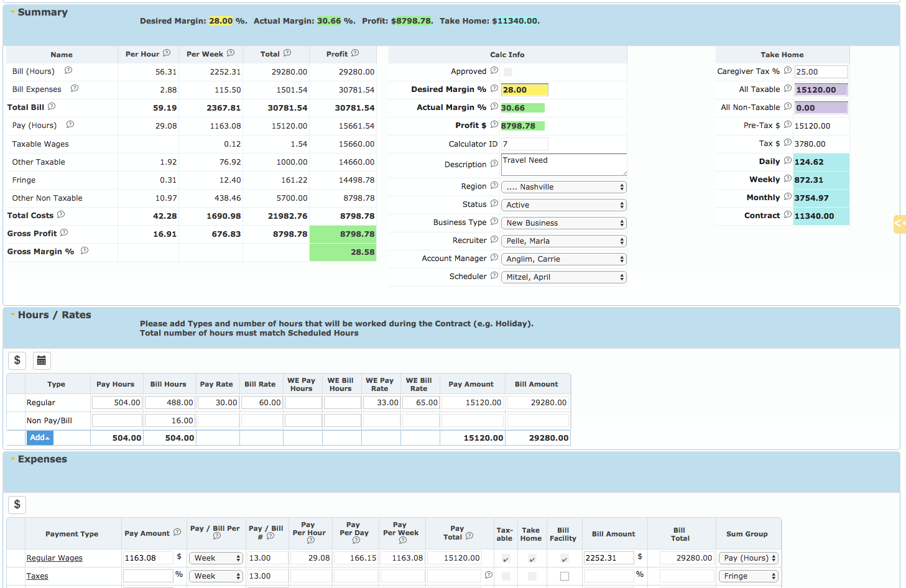Open Sum Group dropdown showing Fringe
The width and height of the screenshot is (906, 588).
pyautogui.click(x=749, y=576)
